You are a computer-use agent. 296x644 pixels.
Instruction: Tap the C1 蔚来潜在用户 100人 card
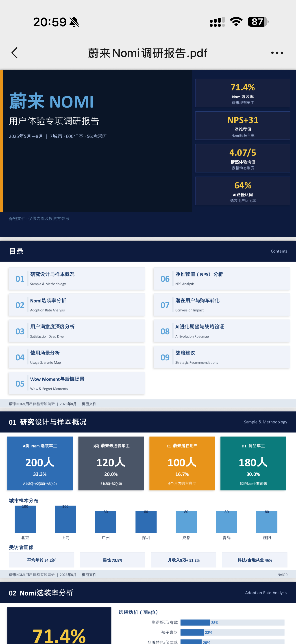pyautogui.click(x=182, y=463)
